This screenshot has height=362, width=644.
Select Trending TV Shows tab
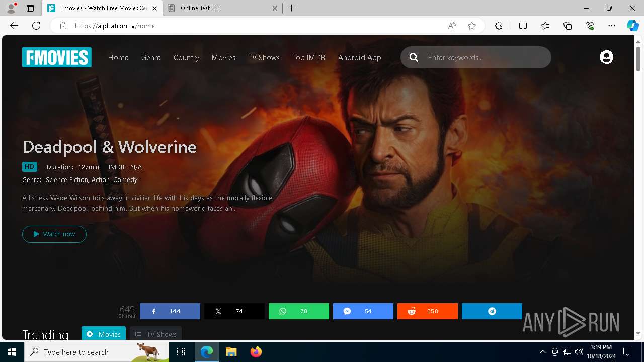coord(155,334)
